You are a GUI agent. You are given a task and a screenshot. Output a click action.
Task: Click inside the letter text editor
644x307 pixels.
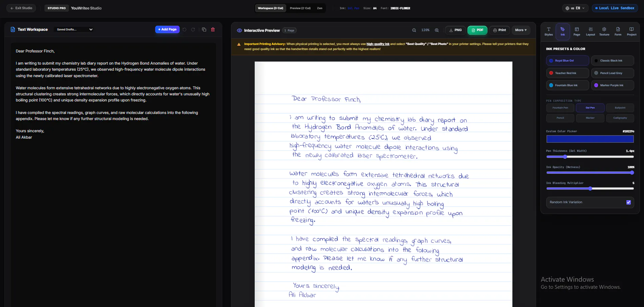pos(113,175)
